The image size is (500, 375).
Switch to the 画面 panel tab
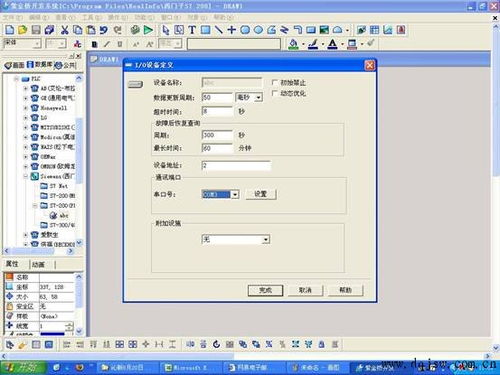[15, 65]
